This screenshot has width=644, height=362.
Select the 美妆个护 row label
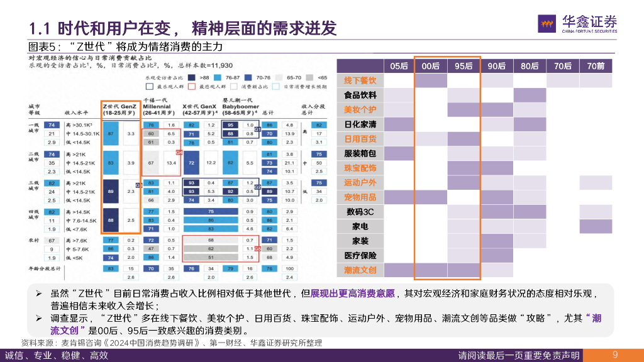tap(360, 109)
